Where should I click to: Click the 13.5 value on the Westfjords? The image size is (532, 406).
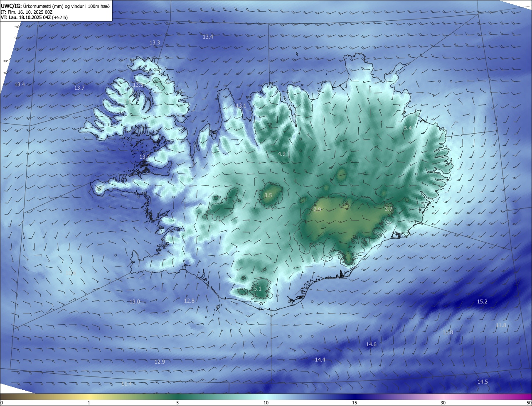[x=138, y=85]
